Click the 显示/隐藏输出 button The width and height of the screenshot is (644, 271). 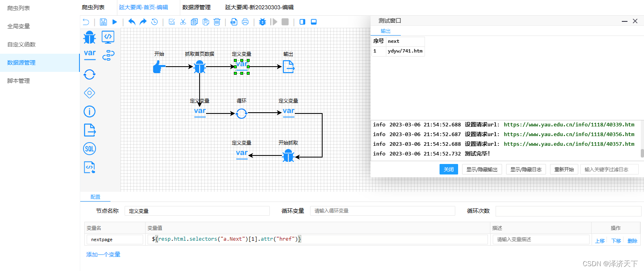(482, 169)
